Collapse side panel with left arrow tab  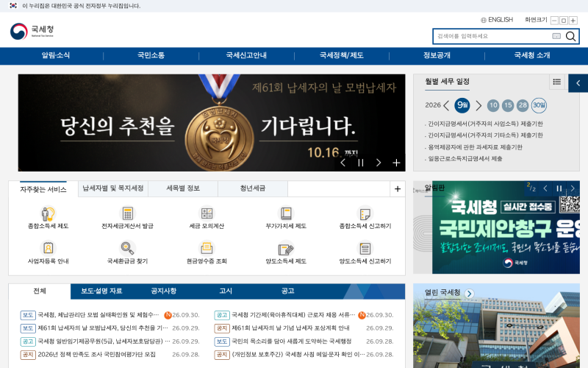(x=578, y=83)
